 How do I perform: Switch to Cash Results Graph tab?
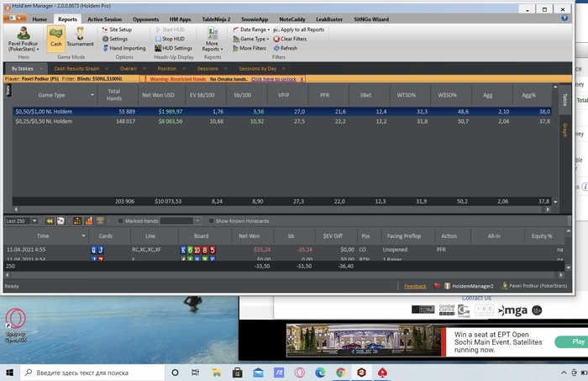(76, 69)
